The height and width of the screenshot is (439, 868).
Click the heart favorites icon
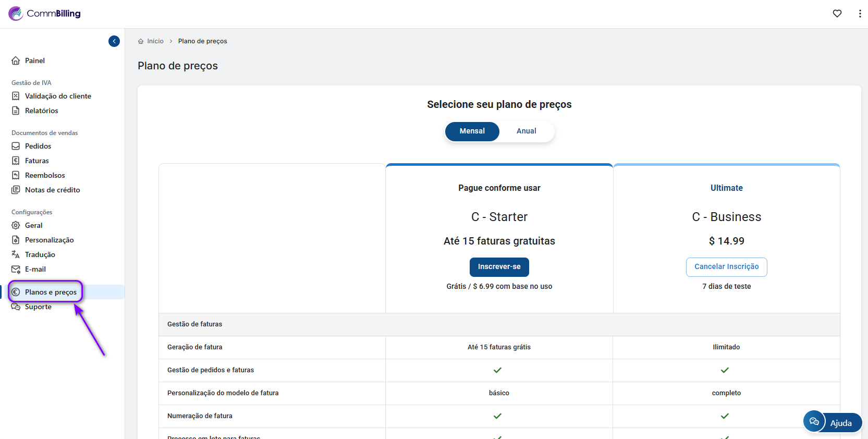pos(837,14)
